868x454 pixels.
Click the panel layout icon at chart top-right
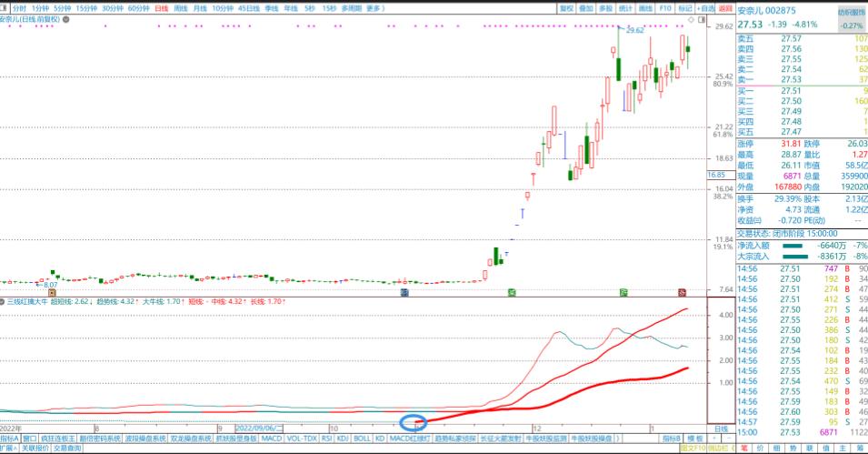[x=702, y=19]
